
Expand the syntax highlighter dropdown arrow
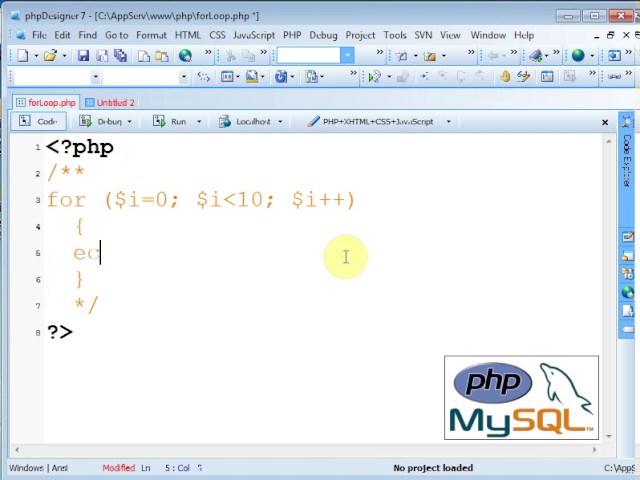(449, 122)
